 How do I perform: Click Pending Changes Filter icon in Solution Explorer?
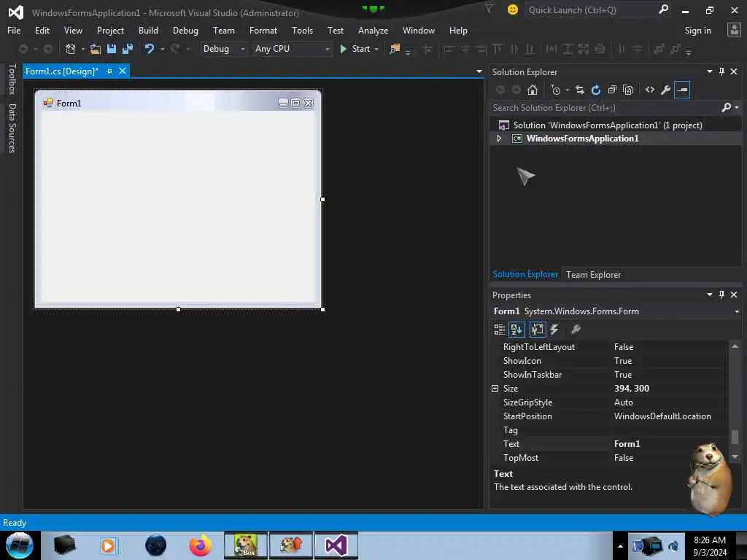click(x=556, y=90)
